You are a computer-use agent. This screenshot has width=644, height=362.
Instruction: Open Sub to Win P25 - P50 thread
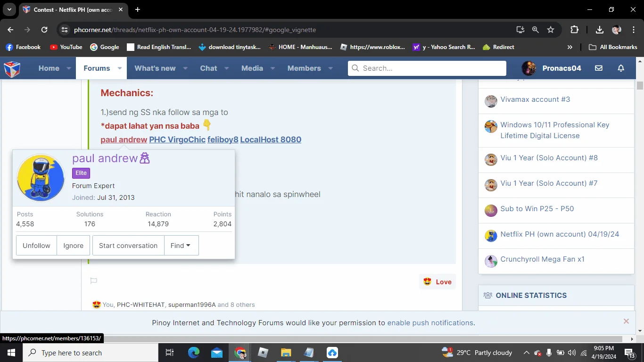pyautogui.click(x=537, y=209)
